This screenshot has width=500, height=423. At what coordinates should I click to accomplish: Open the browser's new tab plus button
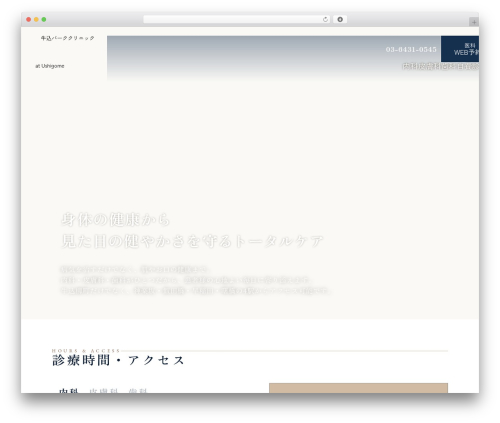[474, 22]
